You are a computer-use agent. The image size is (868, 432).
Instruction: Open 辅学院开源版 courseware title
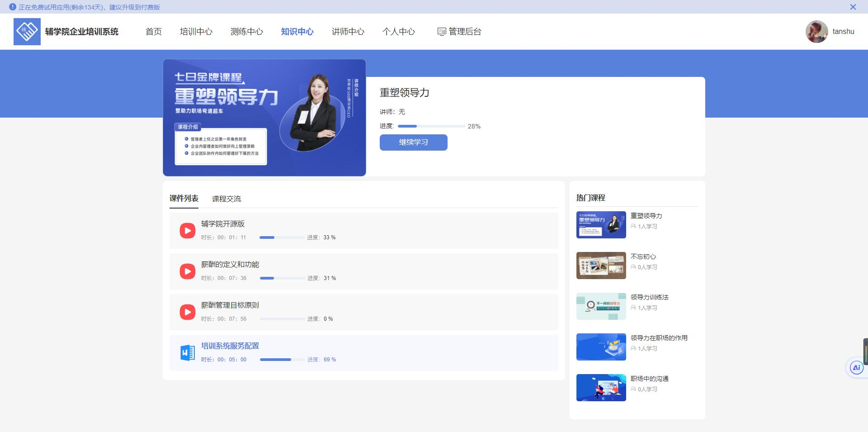223,224
